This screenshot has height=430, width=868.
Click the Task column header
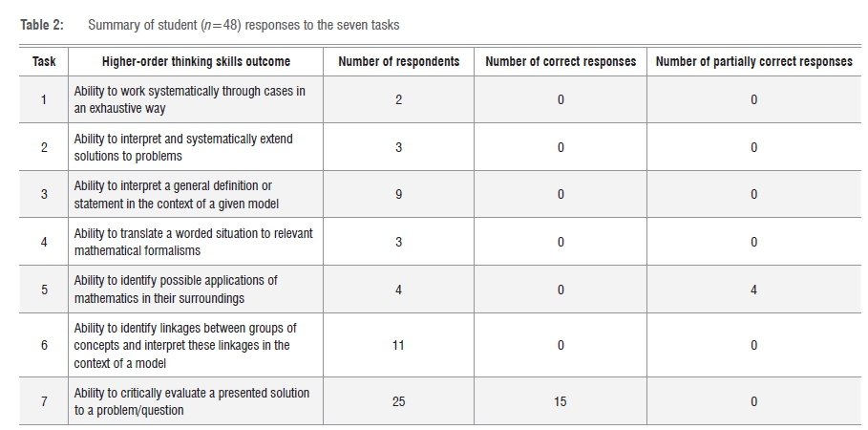tap(44, 61)
